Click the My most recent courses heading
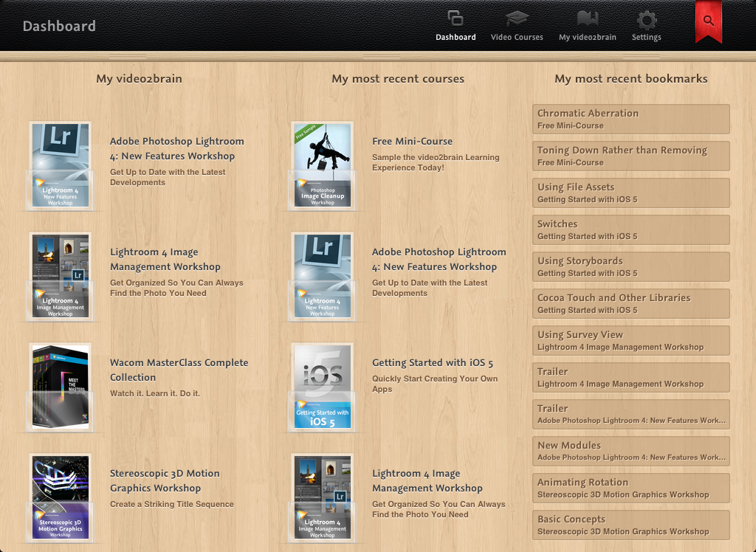The image size is (756, 552). 398,78
